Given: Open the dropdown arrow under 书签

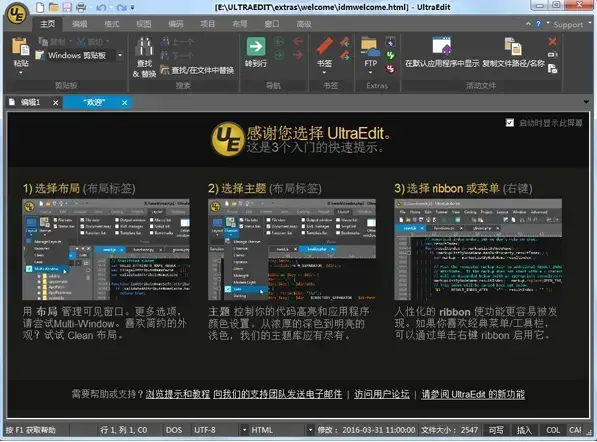Looking at the screenshot, I should (324, 72).
